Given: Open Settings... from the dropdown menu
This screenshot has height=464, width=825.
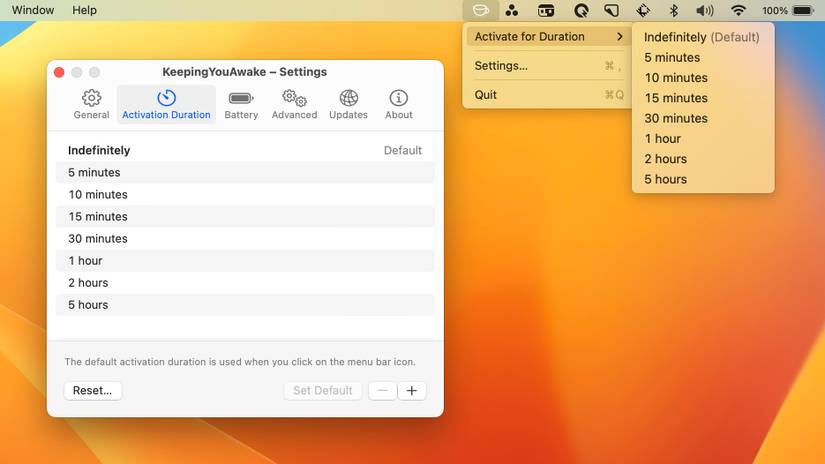Looking at the screenshot, I should point(548,66).
